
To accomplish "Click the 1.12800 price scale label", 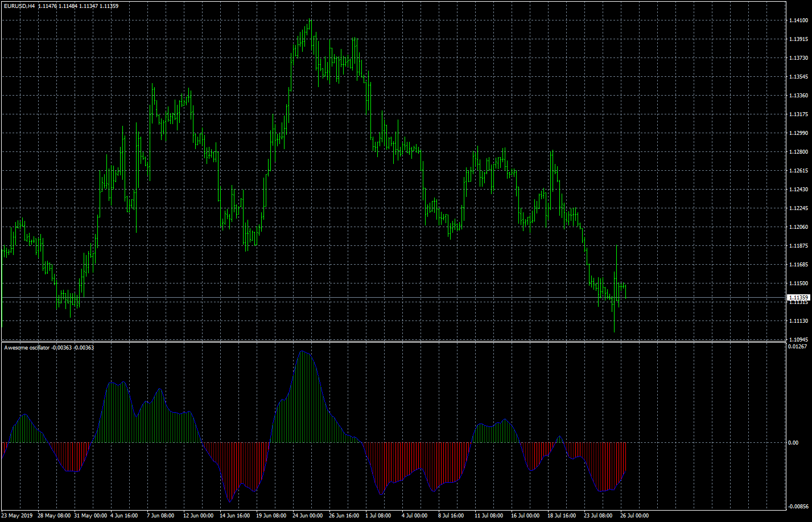I will point(798,152).
